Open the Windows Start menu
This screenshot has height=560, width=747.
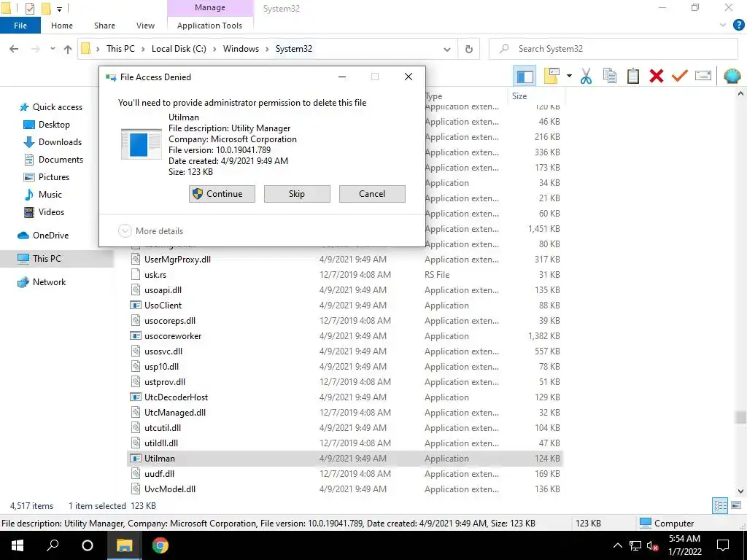(18, 545)
